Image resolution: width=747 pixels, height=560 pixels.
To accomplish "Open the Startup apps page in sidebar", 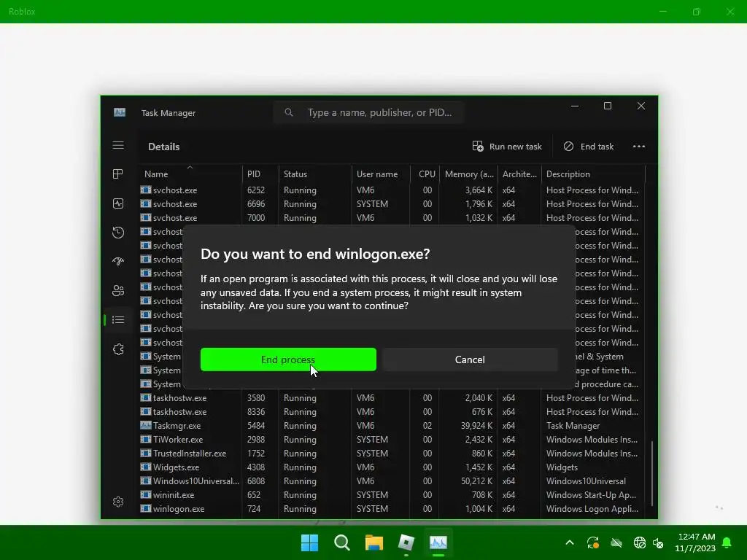I will tap(118, 262).
